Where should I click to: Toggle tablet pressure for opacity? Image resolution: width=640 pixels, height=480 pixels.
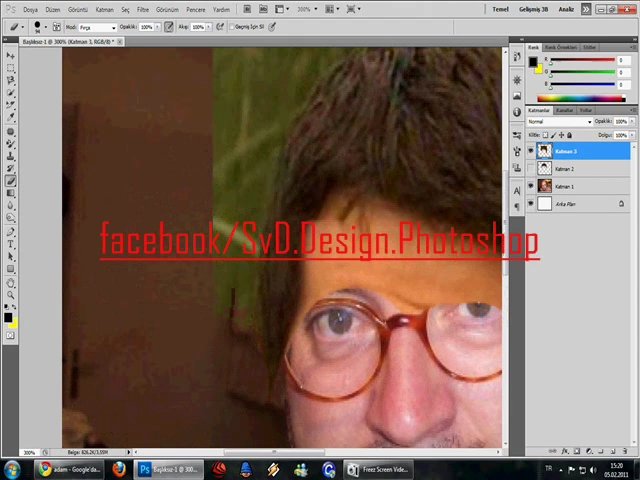pos(169,27)
